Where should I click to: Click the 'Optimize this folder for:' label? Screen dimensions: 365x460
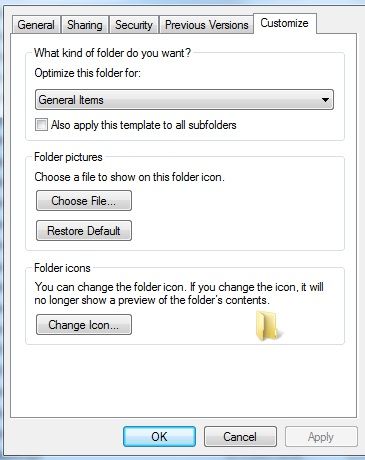click(88, 73)
